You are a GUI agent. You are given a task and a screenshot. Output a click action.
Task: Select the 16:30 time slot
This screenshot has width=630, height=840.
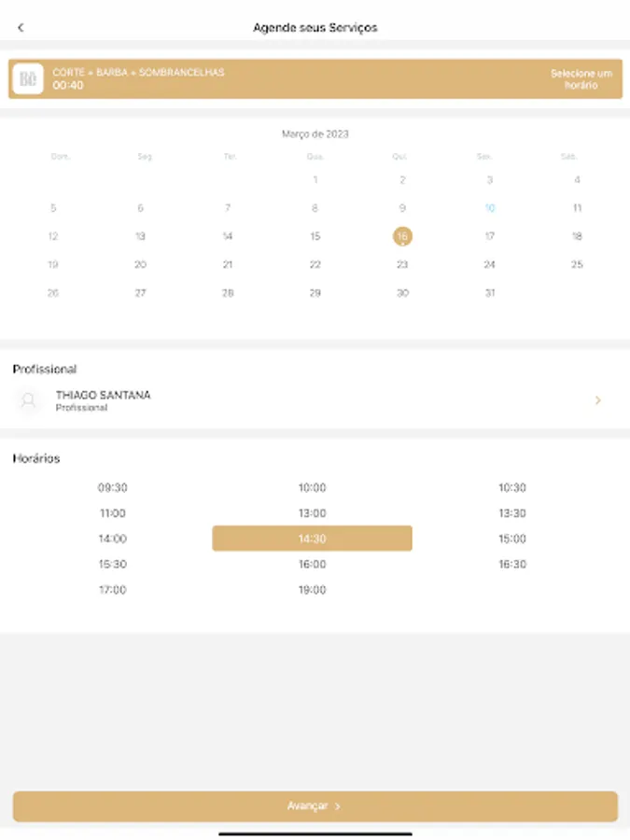512,564
